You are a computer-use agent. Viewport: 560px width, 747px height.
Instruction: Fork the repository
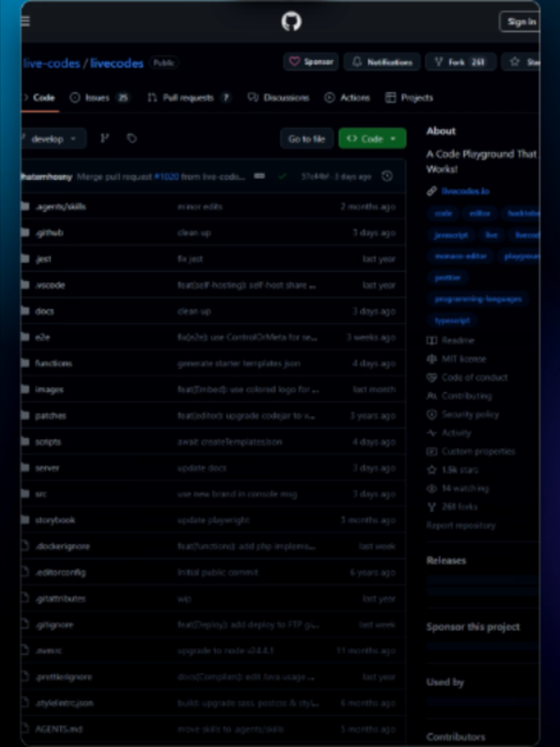click(x=461, y=62)
